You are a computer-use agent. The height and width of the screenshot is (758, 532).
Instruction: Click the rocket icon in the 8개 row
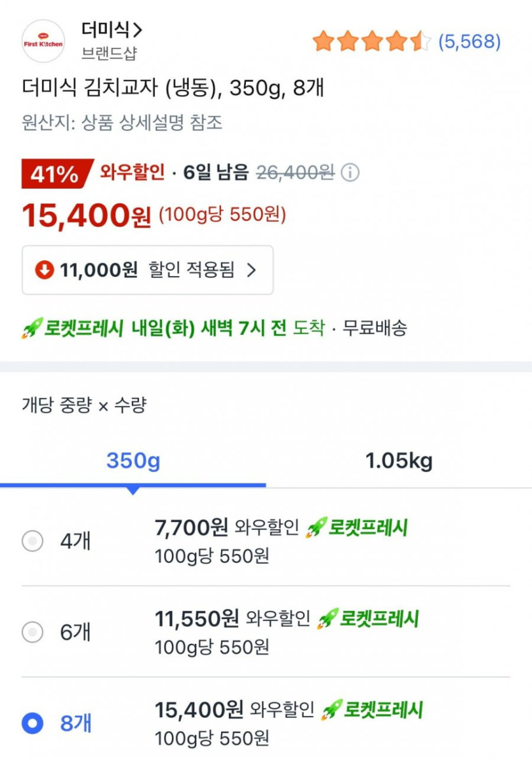point(331,710)
